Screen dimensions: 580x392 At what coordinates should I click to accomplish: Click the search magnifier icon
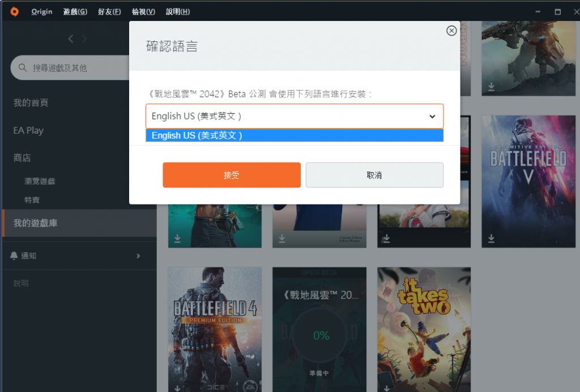[x=23, y=67]
